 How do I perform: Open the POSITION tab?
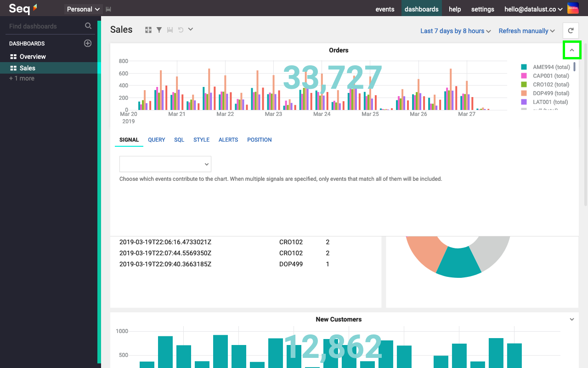260,140
